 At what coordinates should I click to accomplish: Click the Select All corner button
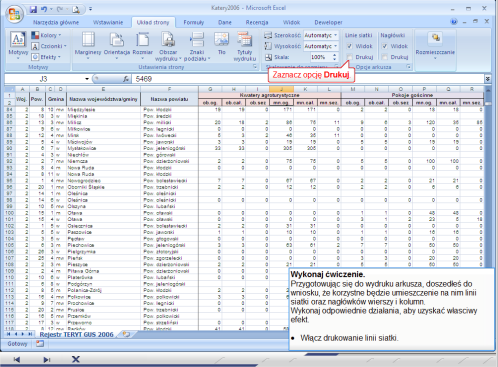9,89
